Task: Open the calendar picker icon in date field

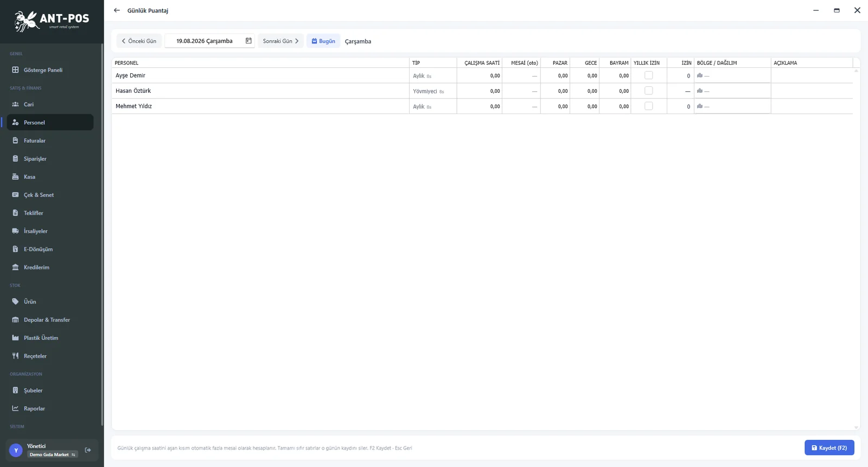Action: pos(248,41)
